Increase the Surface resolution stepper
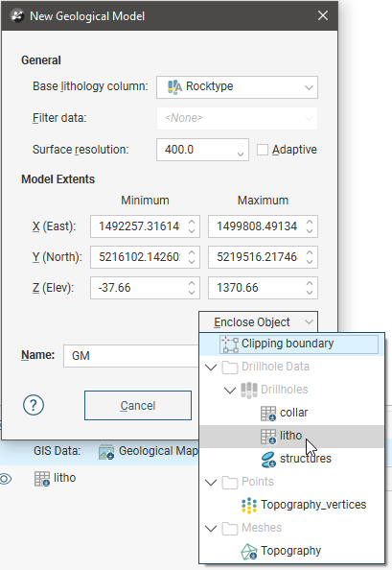The width and height of the screenshot is (392, 570). tap(241, 146)
